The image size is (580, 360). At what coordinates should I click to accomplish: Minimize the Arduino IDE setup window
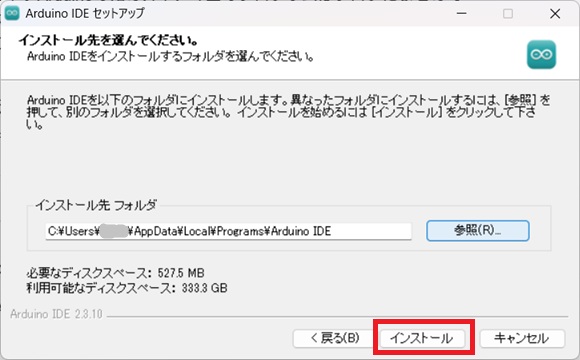tap(461, 14)
